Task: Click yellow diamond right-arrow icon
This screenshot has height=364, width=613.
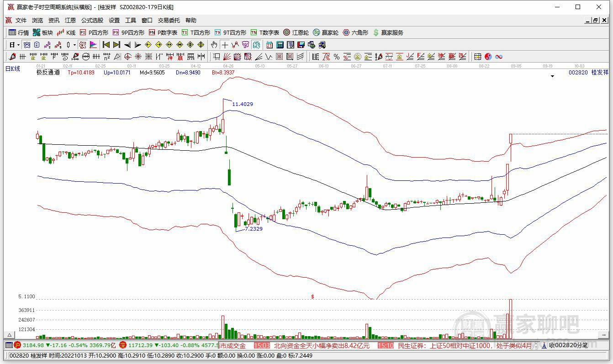Action: [159, 45]
